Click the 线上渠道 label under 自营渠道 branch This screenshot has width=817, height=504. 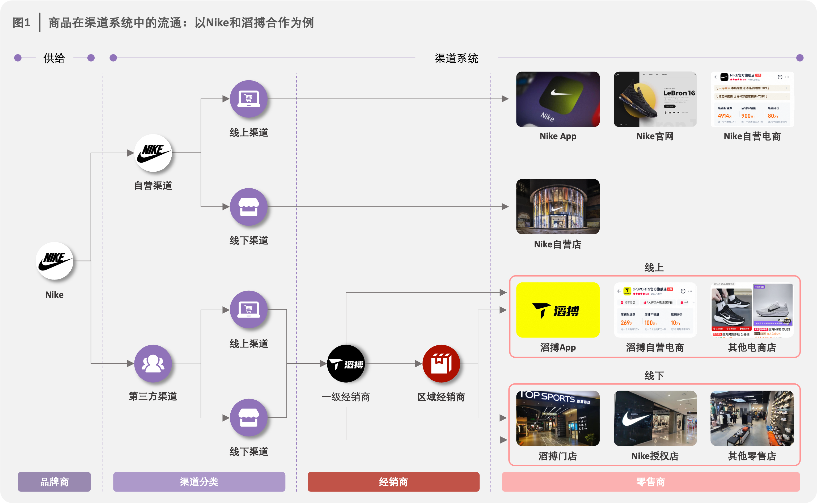point(249,132)
